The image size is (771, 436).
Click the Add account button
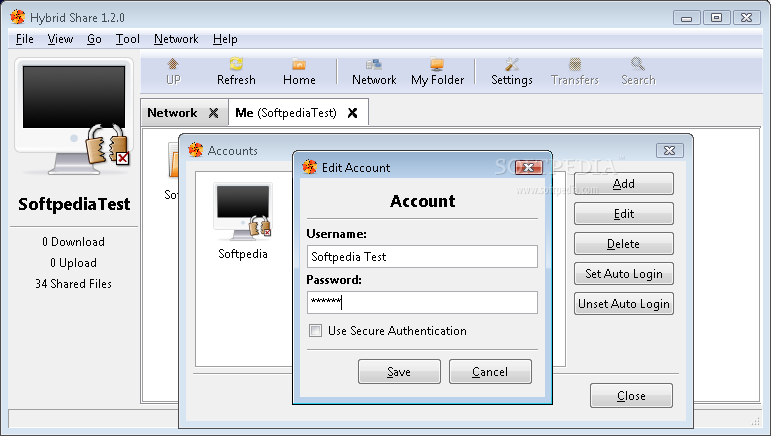pyautogui.click(x=623, y=184)
